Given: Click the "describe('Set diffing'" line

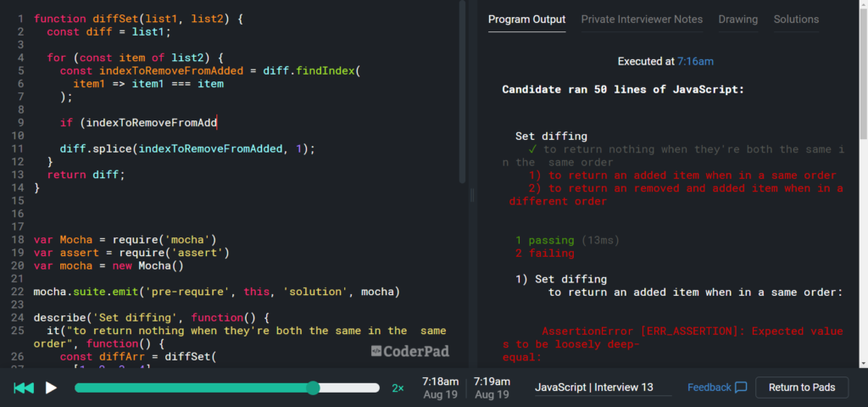Looking at the screenshot, I should (151, 318).
